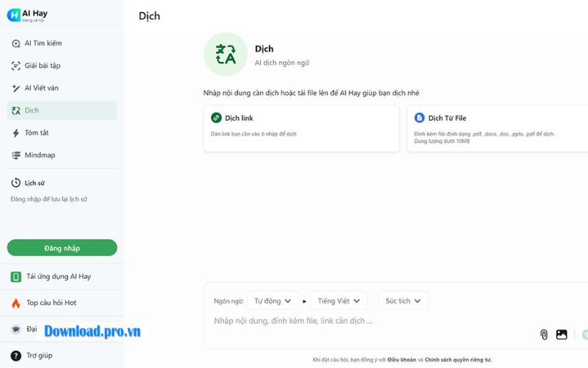The image size is (588, 368).
Task: Click the green link icon on Dịch link card
Action: coord(216,118)
